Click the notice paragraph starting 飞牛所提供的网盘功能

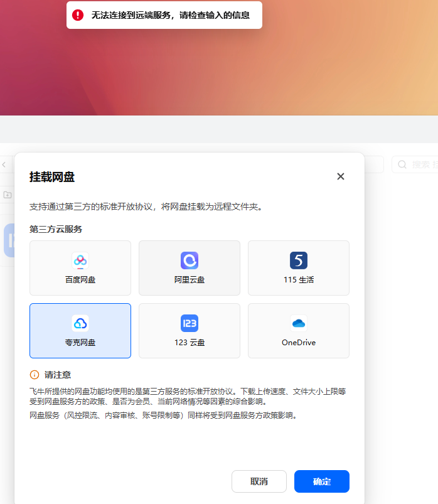coord(188,396)
